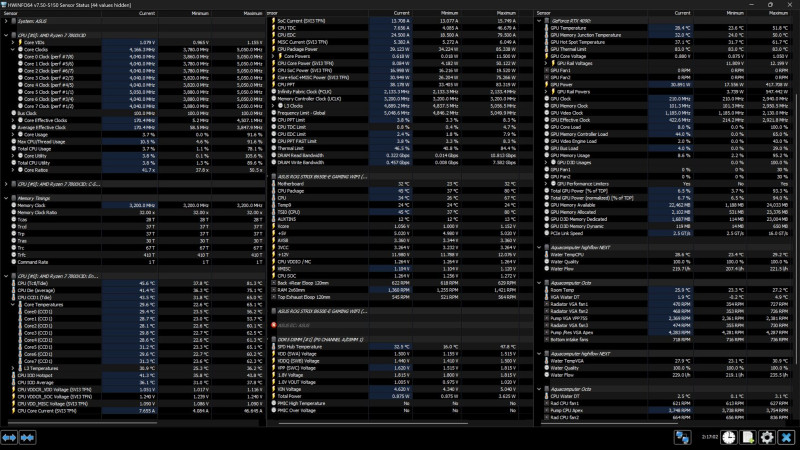Expand the Core Powers subtree
The height and width of the screenshot is (450, 800).
click(273, 56)
